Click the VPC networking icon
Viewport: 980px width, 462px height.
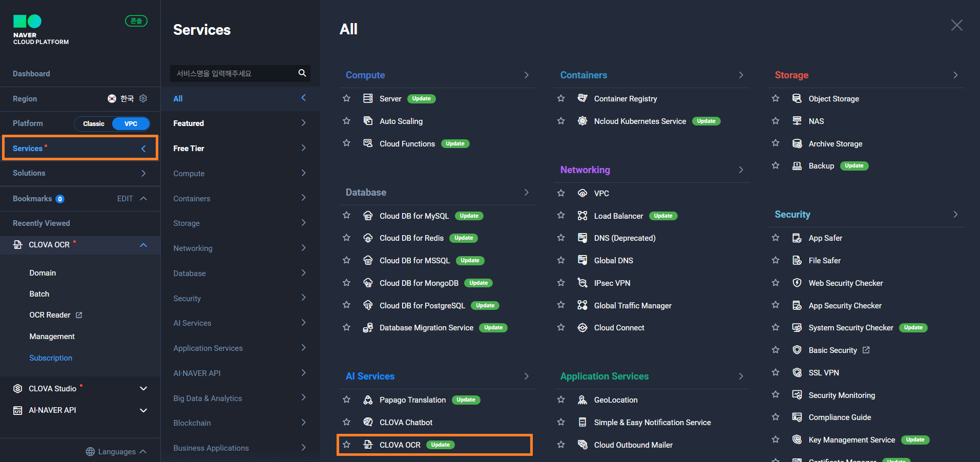[x=582, y=193]
